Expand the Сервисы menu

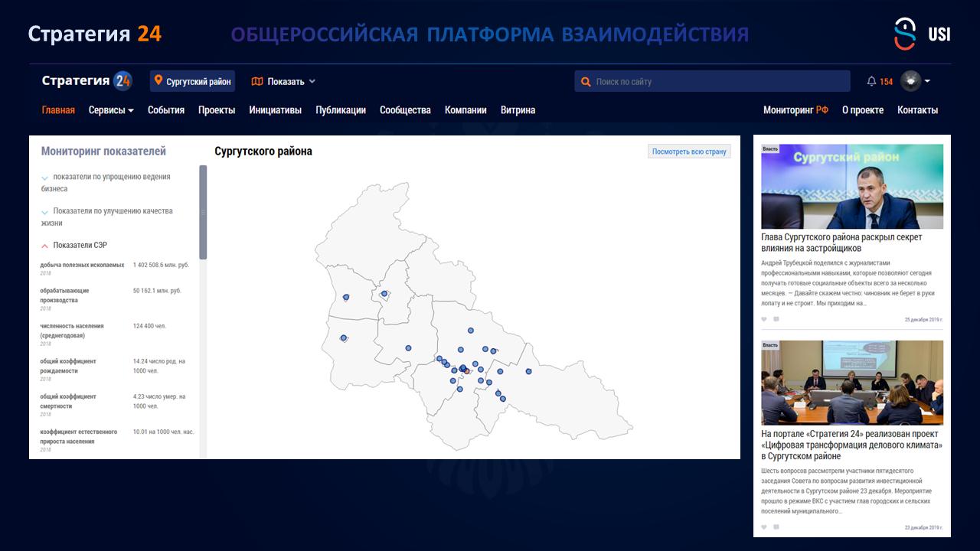111,110
